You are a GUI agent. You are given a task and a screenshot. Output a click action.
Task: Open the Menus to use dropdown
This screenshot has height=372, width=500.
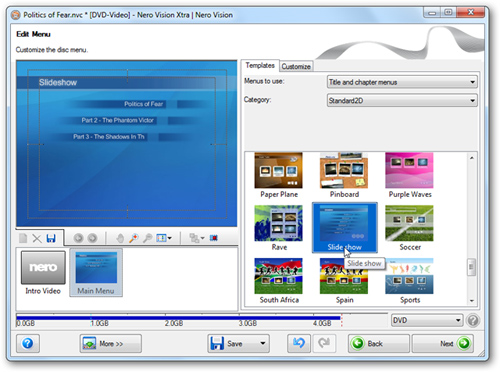pyautogui.click(x=402, y=82)
